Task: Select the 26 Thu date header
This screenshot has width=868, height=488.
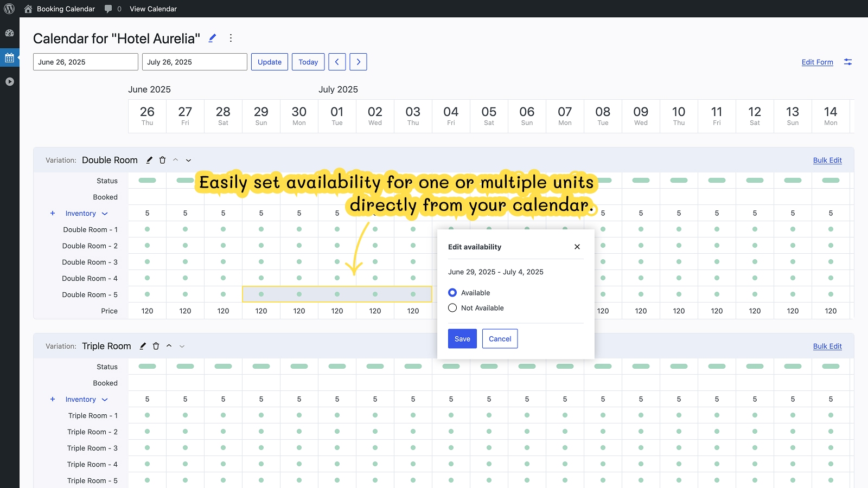Action: (147, 116)
